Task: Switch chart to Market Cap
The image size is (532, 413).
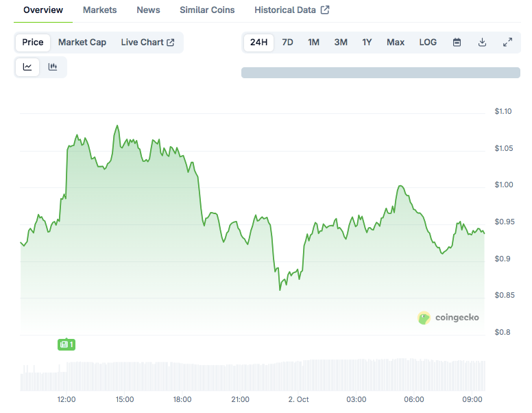Action: coord(82,42)
